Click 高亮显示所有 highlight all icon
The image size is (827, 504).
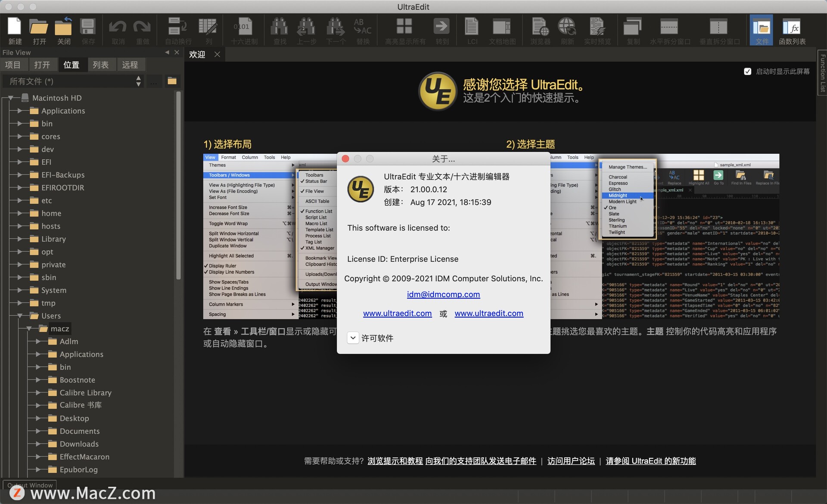pos(404,30)
